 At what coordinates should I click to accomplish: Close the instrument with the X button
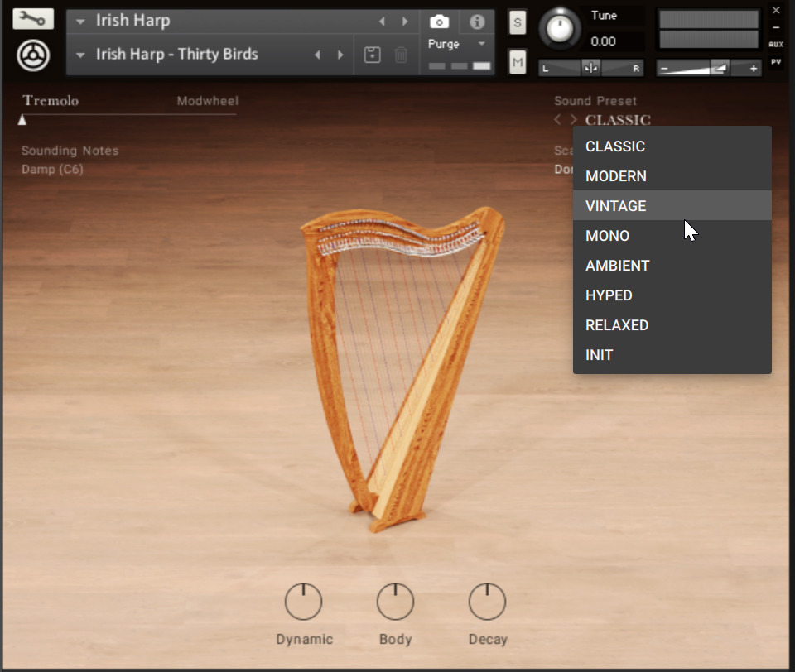[x=776, y=10]
